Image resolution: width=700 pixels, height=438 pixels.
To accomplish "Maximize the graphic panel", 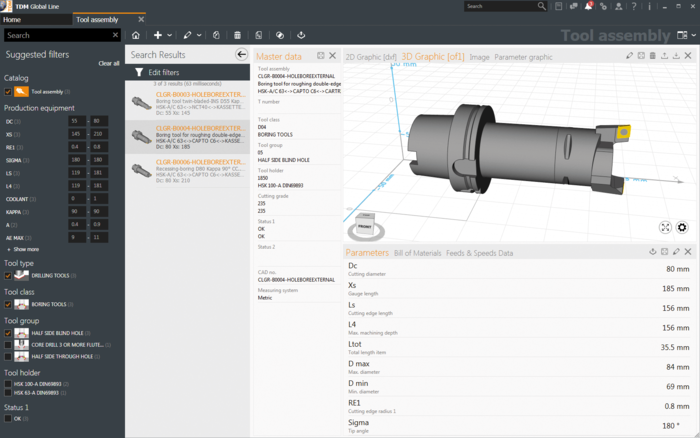I will (x=641, y=56).
